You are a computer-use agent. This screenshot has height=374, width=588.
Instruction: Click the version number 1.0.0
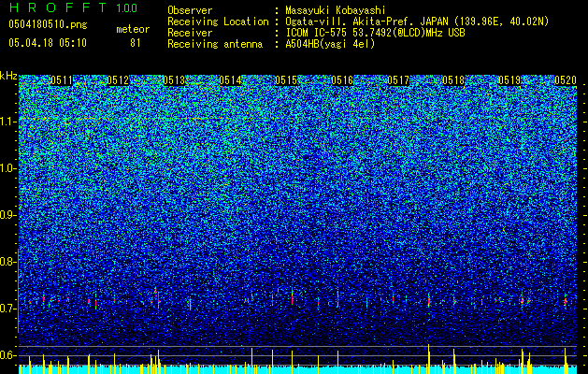click(127, 8)
